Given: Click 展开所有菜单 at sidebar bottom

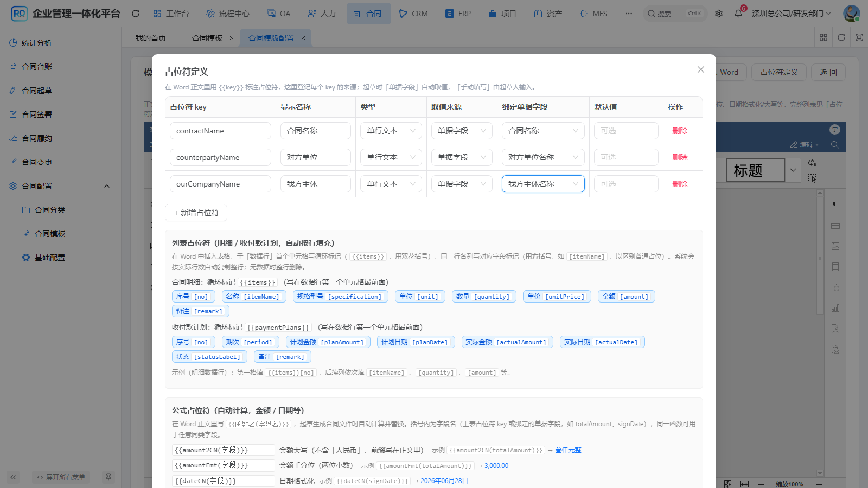Looking at the screenshot, I should pos(61,477).
